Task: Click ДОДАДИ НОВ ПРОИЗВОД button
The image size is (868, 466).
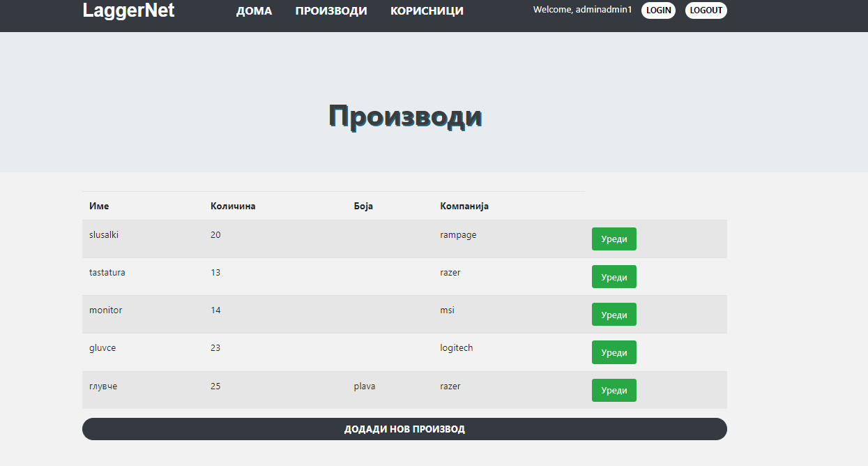Action: [404, 429]
